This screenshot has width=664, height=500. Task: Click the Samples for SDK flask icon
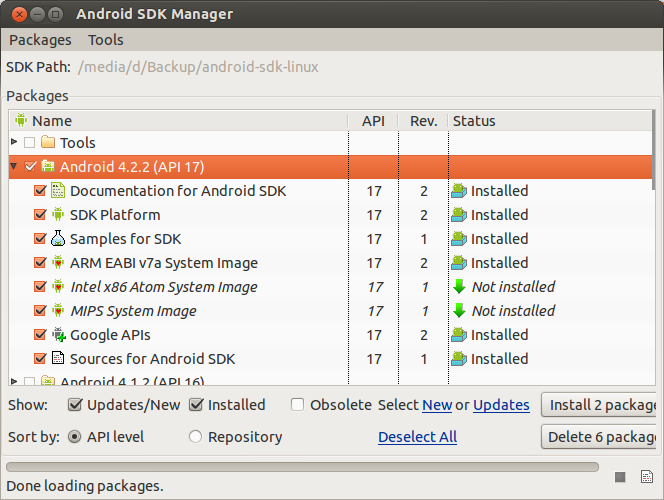click(x=58, y=239)
